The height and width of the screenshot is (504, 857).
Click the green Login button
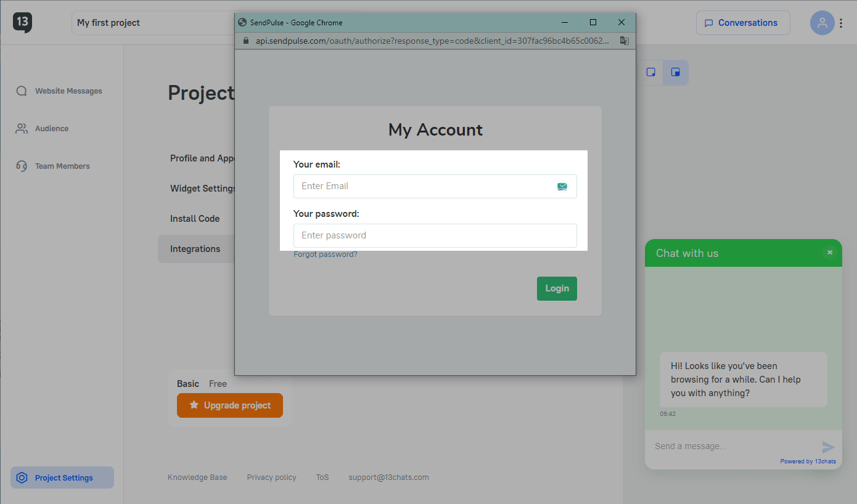557,288
